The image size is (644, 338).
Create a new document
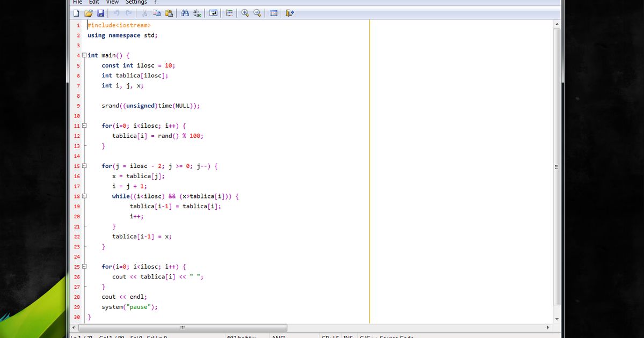[77, 13]
